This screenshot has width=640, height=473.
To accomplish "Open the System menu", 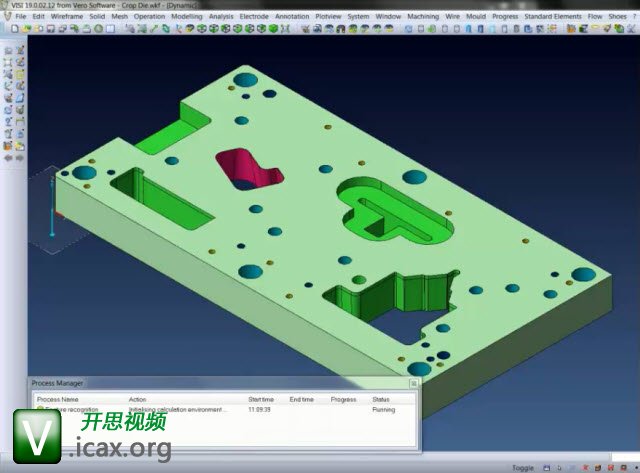I will click(358, 17).
